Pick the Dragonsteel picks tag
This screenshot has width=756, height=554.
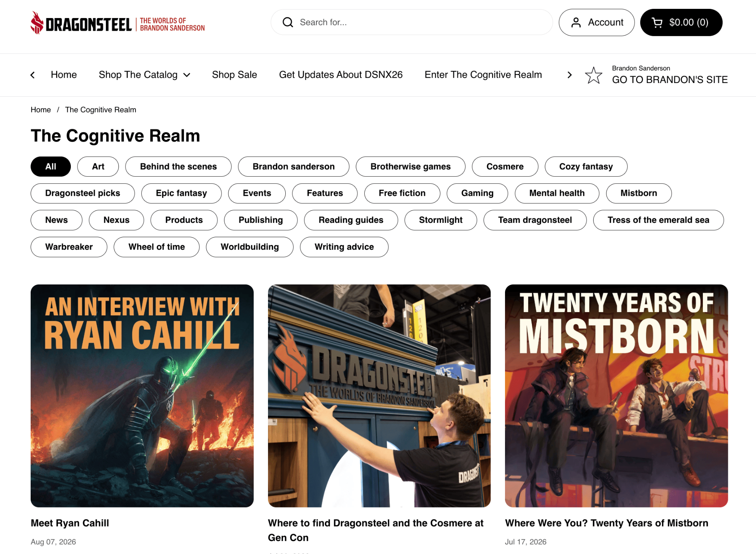point(83,193)
